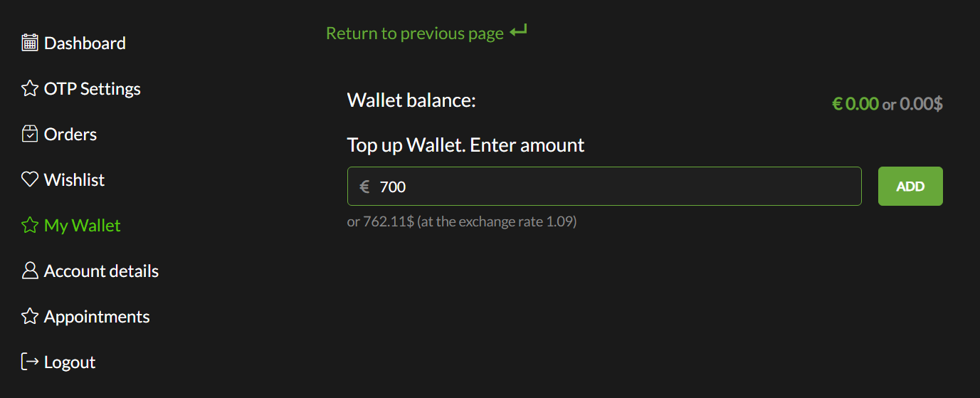Open Account details page
980x398 pixels.
[x=101, y=271]
